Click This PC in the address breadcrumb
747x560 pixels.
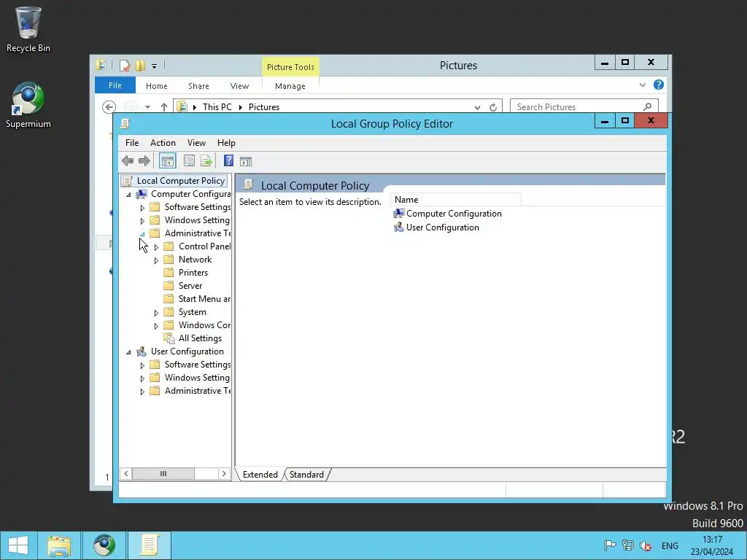click(x=217, y=107)
